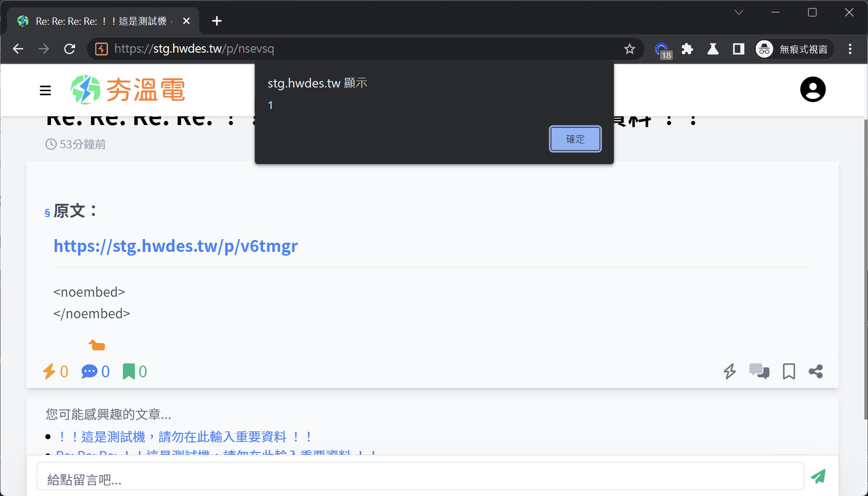Go back with the browser back arrow
The image size is (868, 496).
18,49
